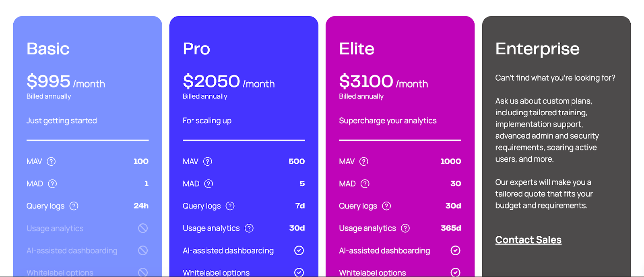
Task: Select the Whitelabel options checkmark in Pro
Action: (x=299, y=272)
